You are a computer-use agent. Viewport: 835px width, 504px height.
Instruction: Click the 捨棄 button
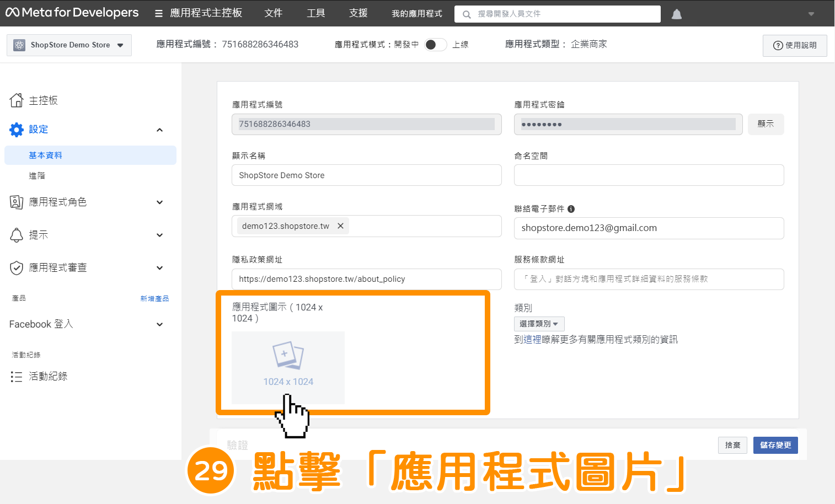pos(733,445)
